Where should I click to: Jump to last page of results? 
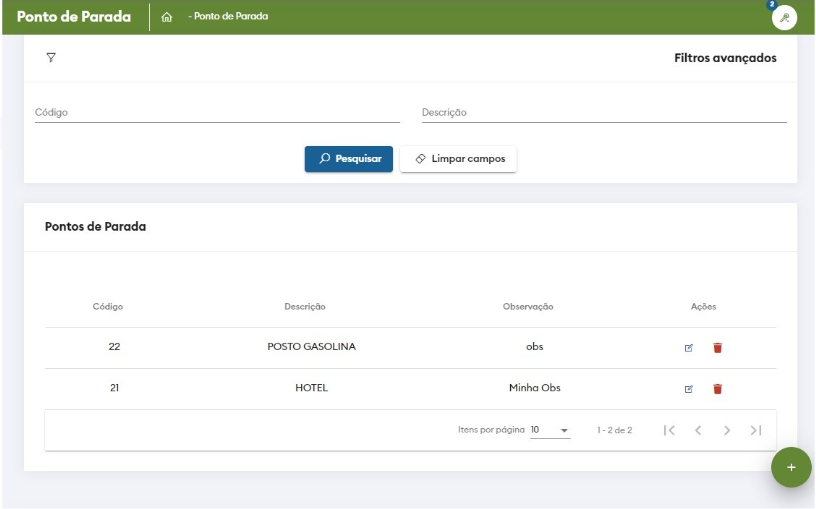(x=756, y=430)
